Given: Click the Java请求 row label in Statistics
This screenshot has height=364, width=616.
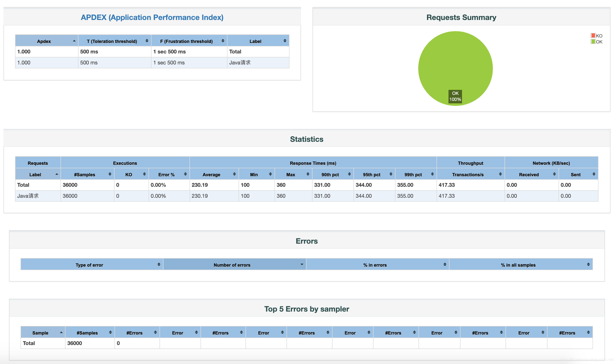Looking at the screenshot, I should 28,196.
